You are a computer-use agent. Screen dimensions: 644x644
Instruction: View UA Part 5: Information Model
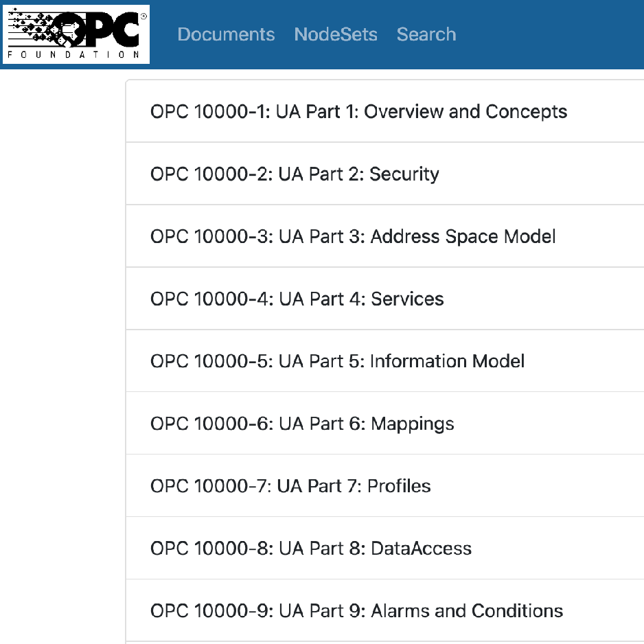(337, 362)
